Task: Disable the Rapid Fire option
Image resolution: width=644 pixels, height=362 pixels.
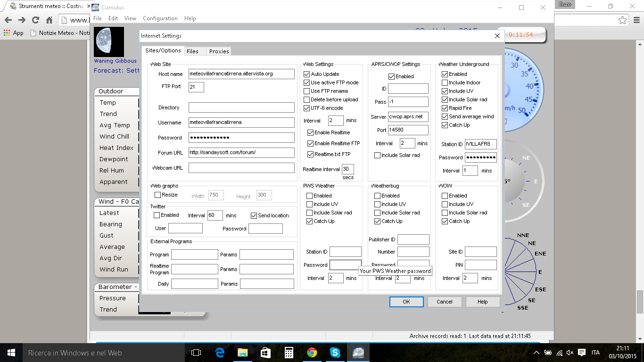Action: [445, 108]
